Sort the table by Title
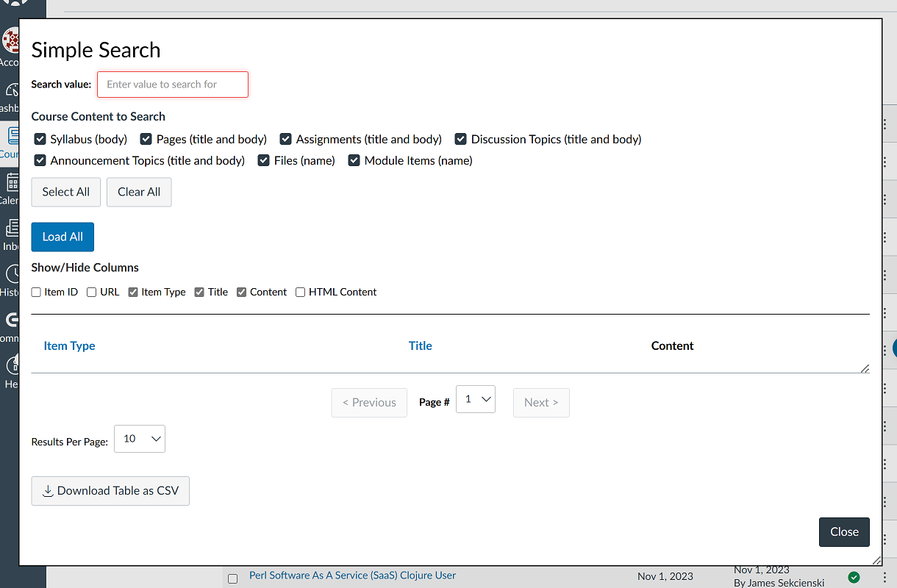Viewport: 897px width, 588px height. (x=420, y=345)
